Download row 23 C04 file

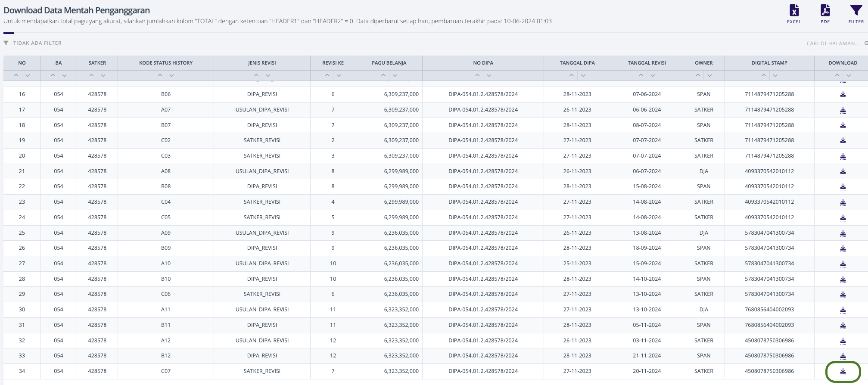coord(843,202)
